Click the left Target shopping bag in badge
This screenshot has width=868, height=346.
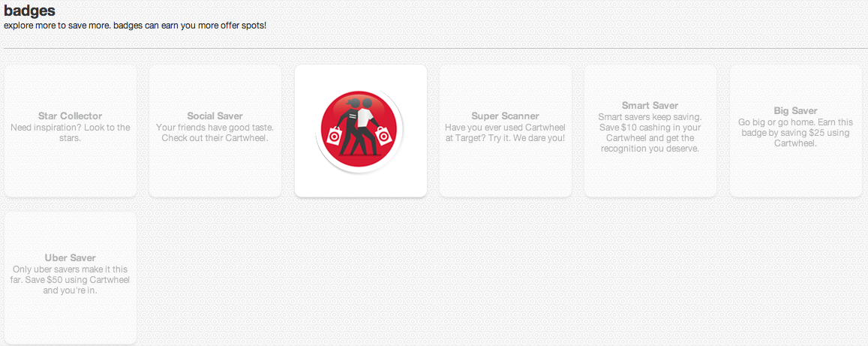[x=335, y=136]
